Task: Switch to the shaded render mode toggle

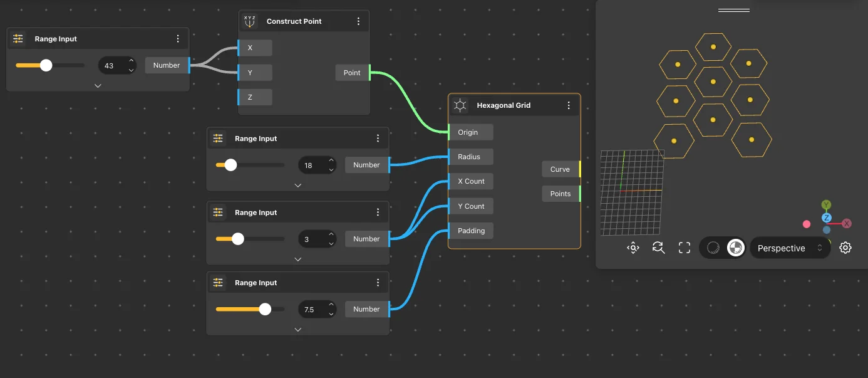Action: click(x=713, y=248)
